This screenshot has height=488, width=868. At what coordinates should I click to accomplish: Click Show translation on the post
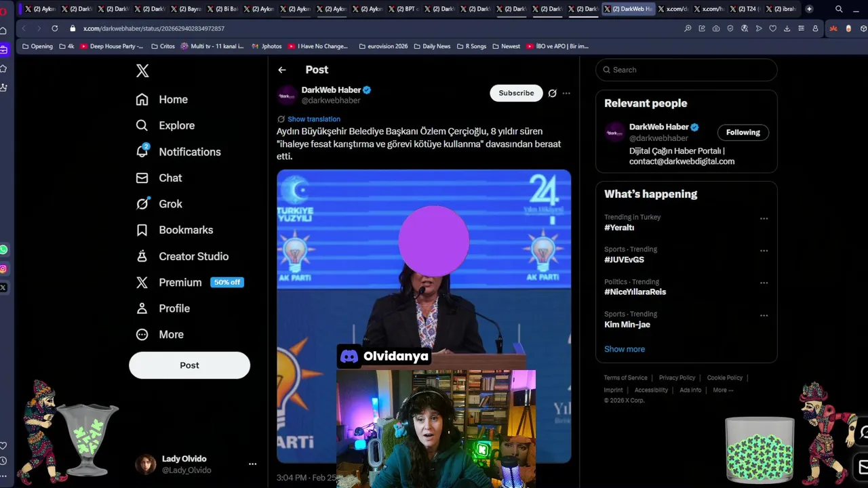(314, 119)
